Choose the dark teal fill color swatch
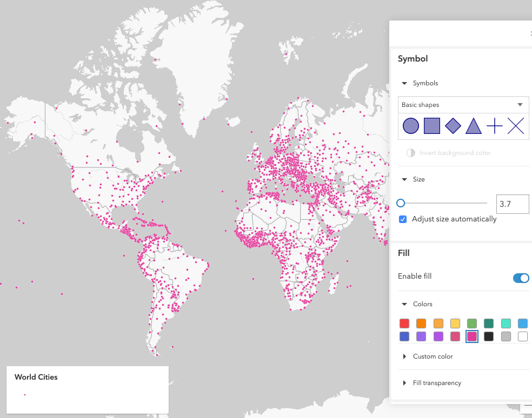532x418 pixels. click(489, 323)
